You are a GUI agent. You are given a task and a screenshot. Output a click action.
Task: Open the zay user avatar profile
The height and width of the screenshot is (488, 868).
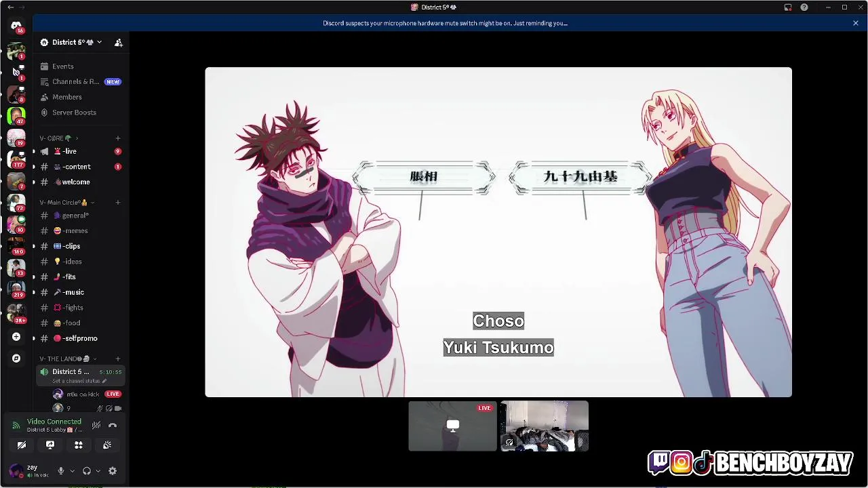coord(16,471)
